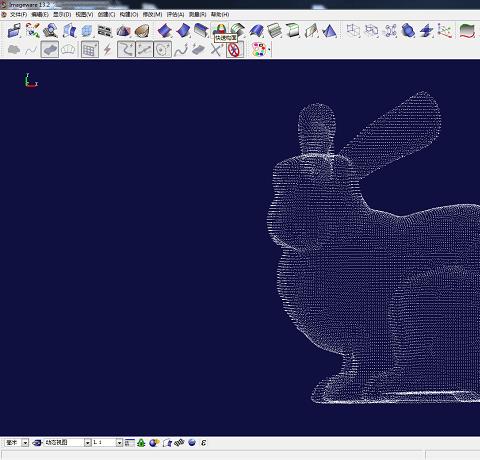Open the 帮助(H) Help menu
Viewport: 480px width, 460px height.
tap(220, 15)
